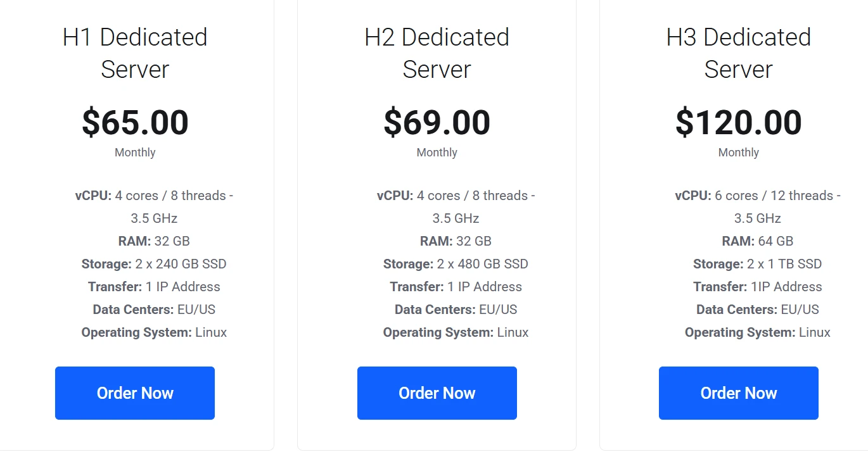The width and height of the screenshot is (868, 452).
Task: Click Monthly under the $65.00 price
Action: click(135, 153)
